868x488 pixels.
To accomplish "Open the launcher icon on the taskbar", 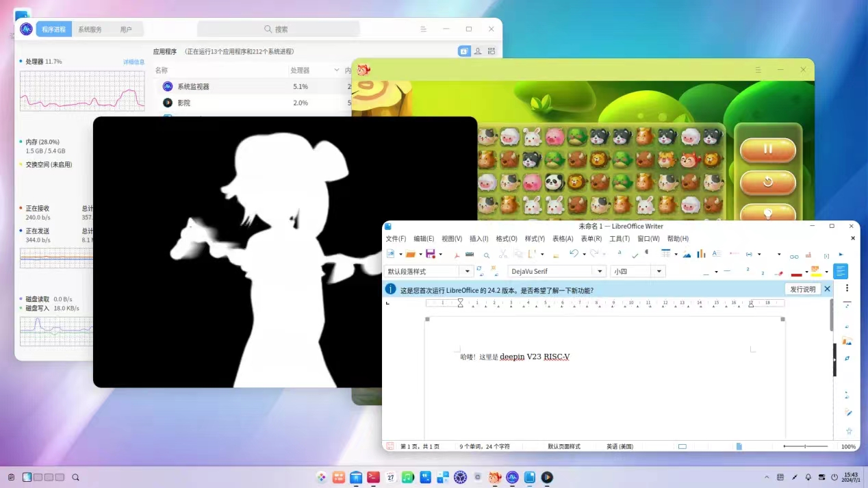I will 321,477.
